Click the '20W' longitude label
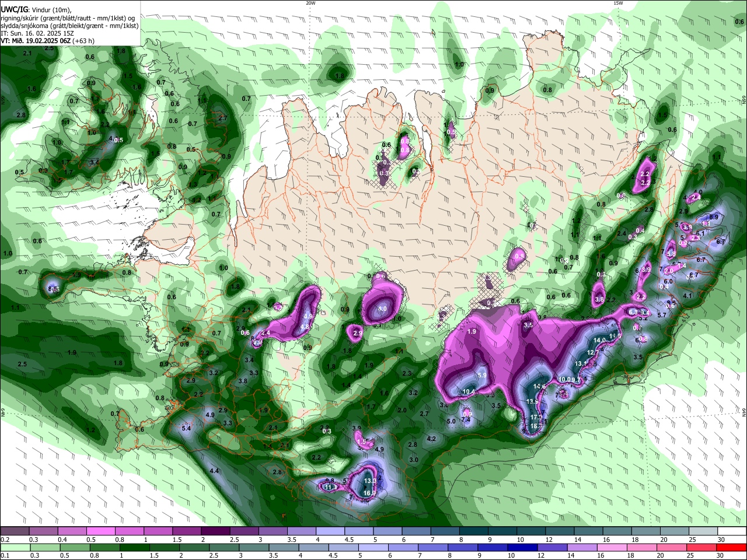Image resolution: width=747 pixels, height=560 pixels. click(x=310, y=3)
